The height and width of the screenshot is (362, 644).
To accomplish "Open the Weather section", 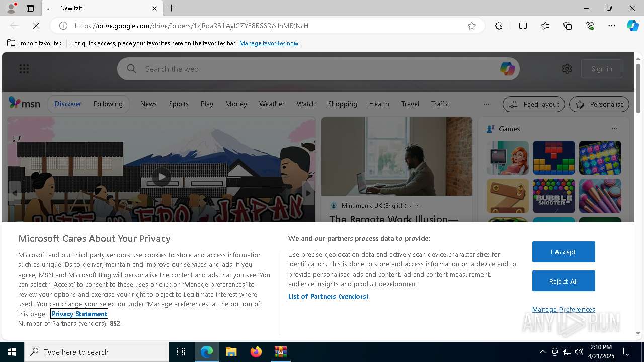I will [272, 104].
